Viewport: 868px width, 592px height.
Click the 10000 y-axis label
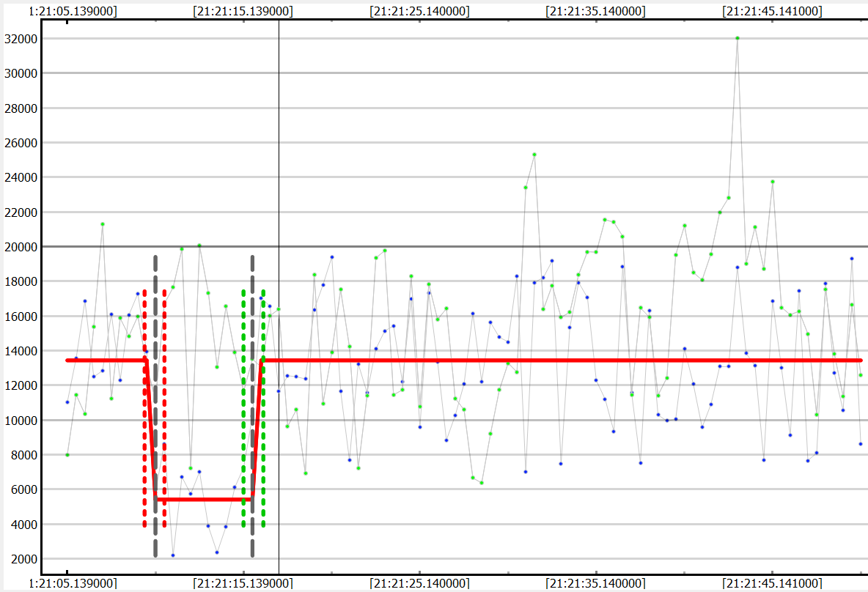tap(21, 421)
